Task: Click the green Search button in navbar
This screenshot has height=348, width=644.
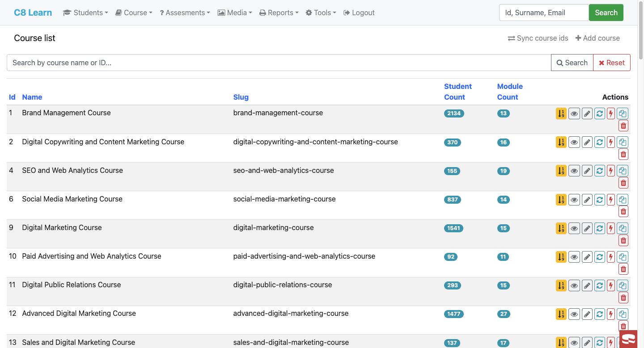Action: [606, 13]
